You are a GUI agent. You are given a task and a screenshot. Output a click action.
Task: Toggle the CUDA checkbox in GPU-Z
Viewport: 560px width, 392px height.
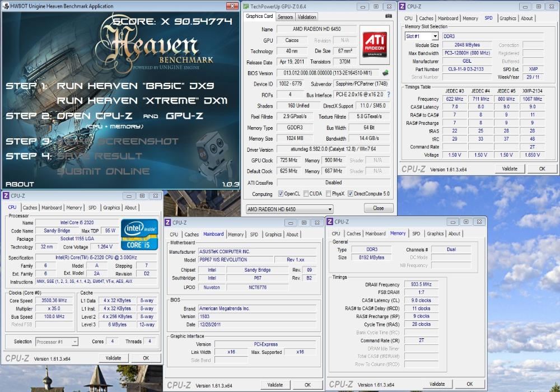click(x=306, y=194)
